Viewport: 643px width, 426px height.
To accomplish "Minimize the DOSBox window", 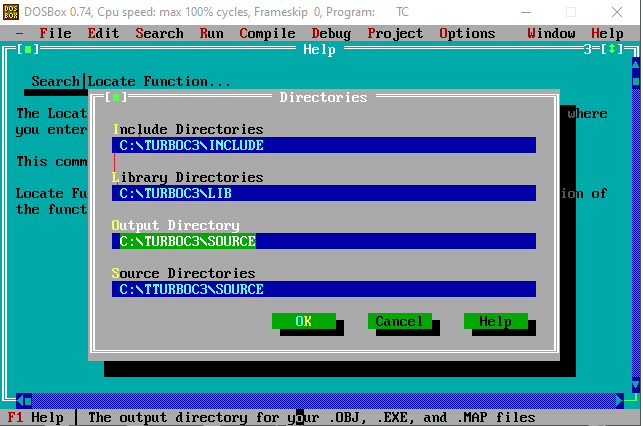I will (x=526, y=12).
